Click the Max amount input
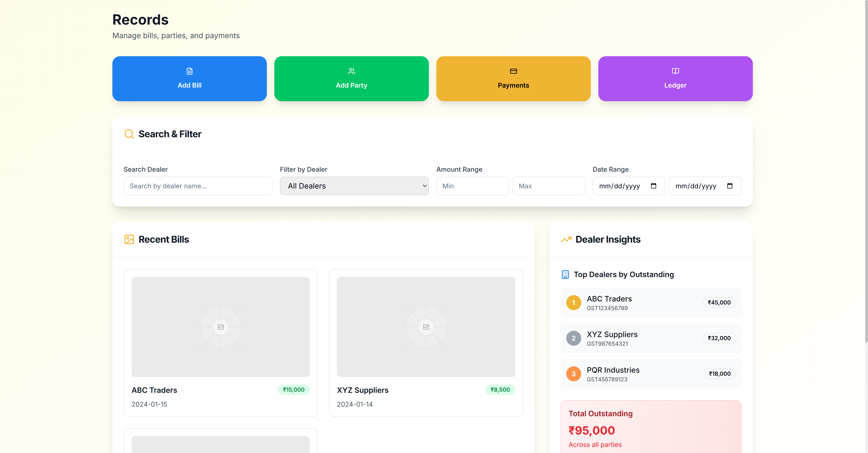This screenshot has height=453, width=868. 548,186
